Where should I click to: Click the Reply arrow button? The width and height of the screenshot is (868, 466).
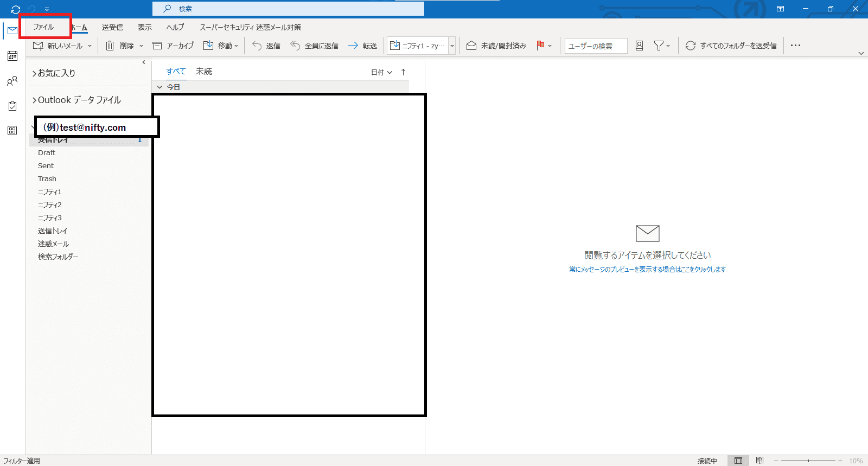click(266, 46)
